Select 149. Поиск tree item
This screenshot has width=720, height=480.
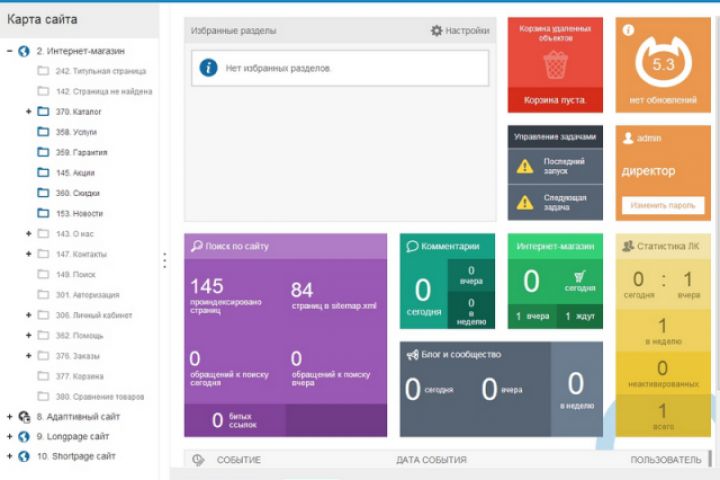coord(76,275)
